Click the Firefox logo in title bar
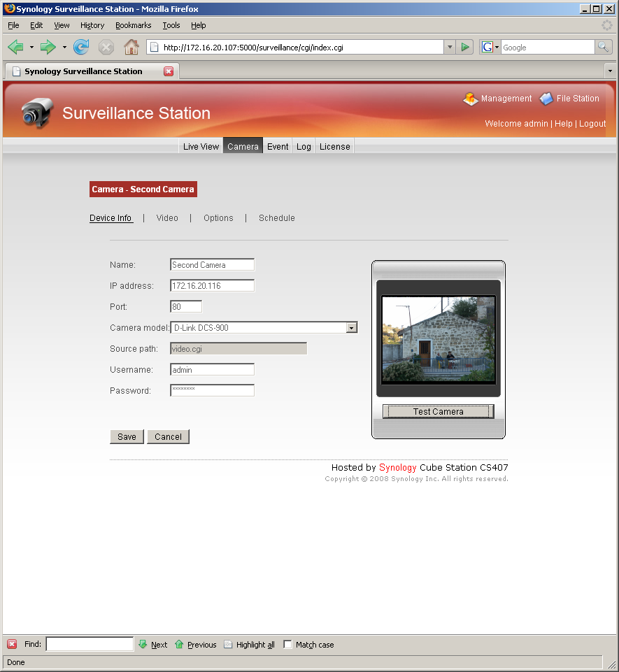The image size is (619, 672). tap(9, 8)
